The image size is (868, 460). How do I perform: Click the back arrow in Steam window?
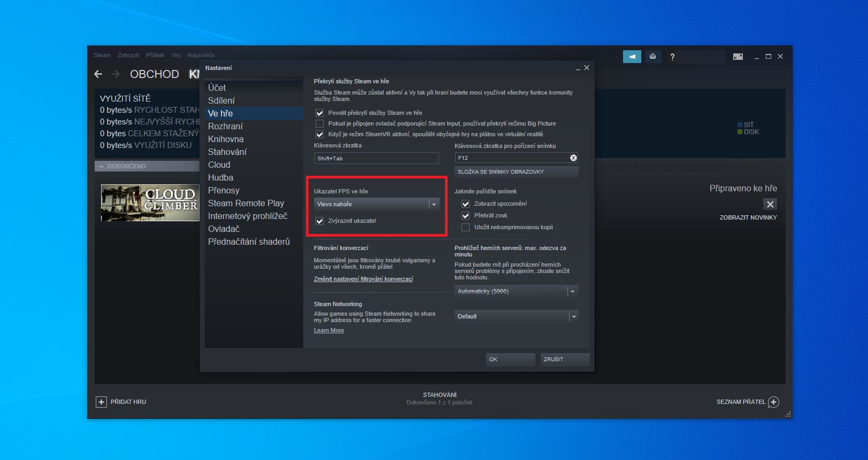point(98,74)
